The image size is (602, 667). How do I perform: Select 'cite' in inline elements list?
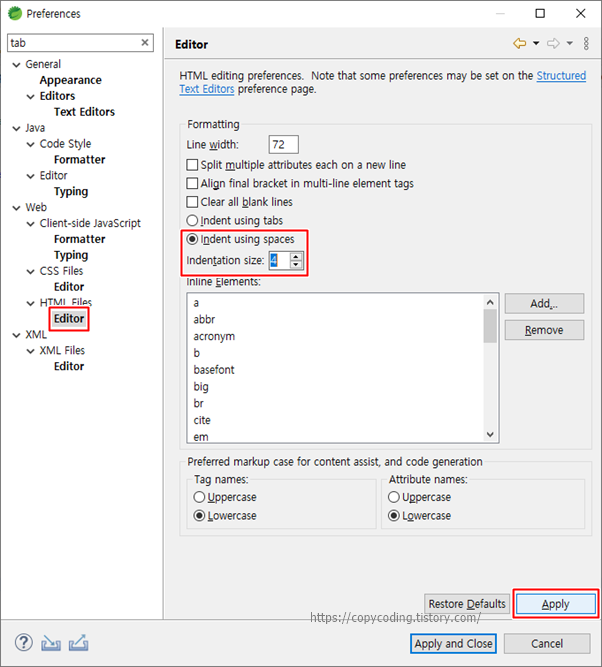coord(202,420)
